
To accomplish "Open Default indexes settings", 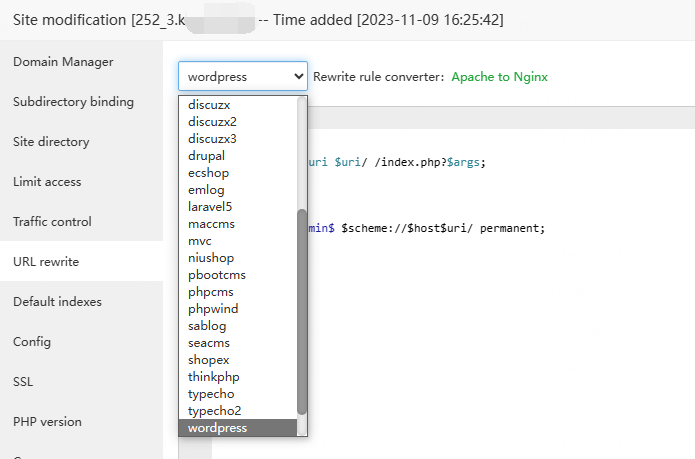I will [x=57, y=302].
